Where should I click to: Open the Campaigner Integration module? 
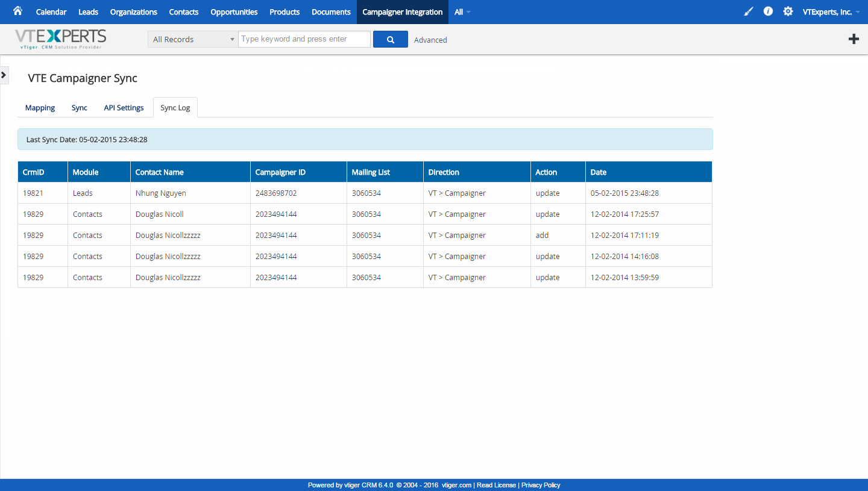(403, 12)
